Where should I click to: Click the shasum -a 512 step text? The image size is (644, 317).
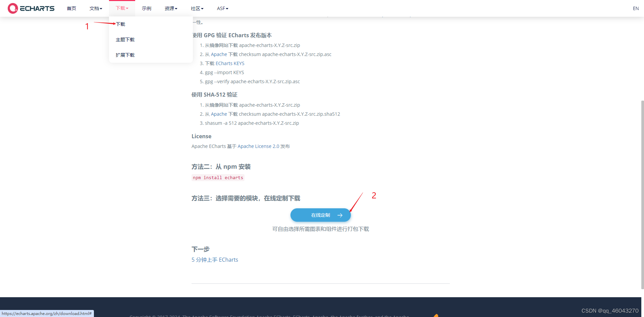pos(252,123)
